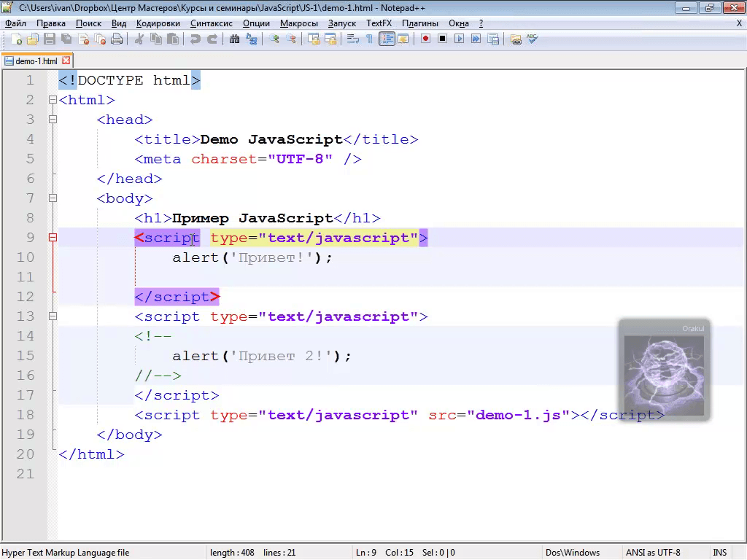Click the Paste clipboard icon
This screenshot has width=747, height=560.
coord(173,39)
